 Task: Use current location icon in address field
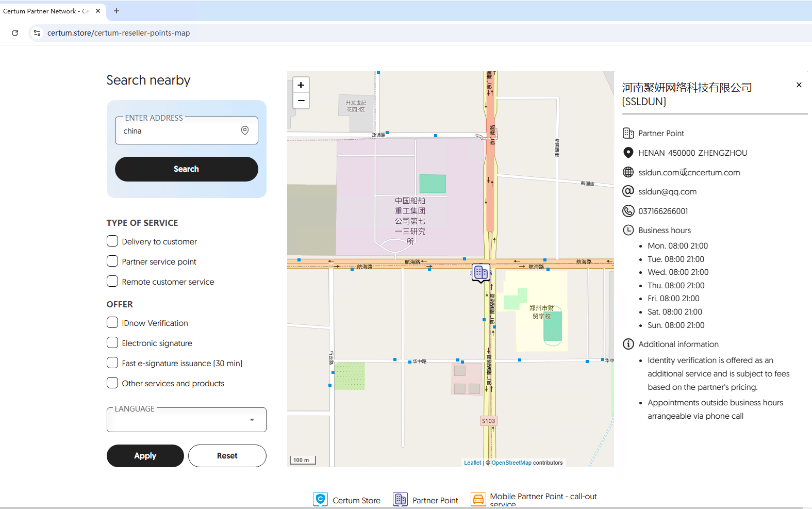point(245,130)
